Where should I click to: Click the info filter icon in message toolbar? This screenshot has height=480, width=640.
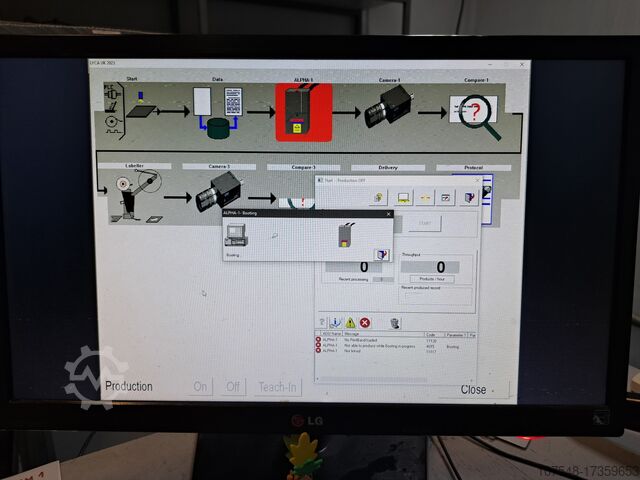336,322
